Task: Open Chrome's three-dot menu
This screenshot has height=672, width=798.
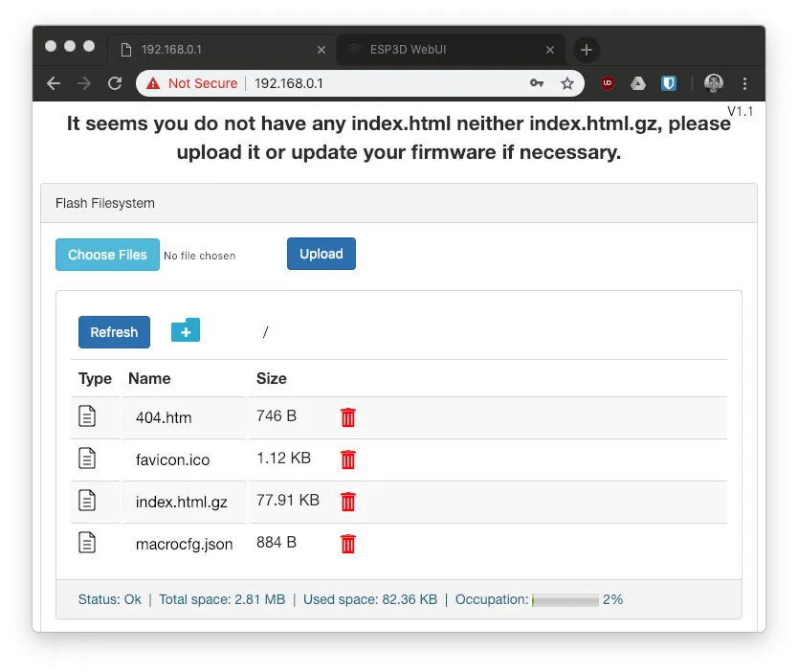Action: [x=744, y=83]
